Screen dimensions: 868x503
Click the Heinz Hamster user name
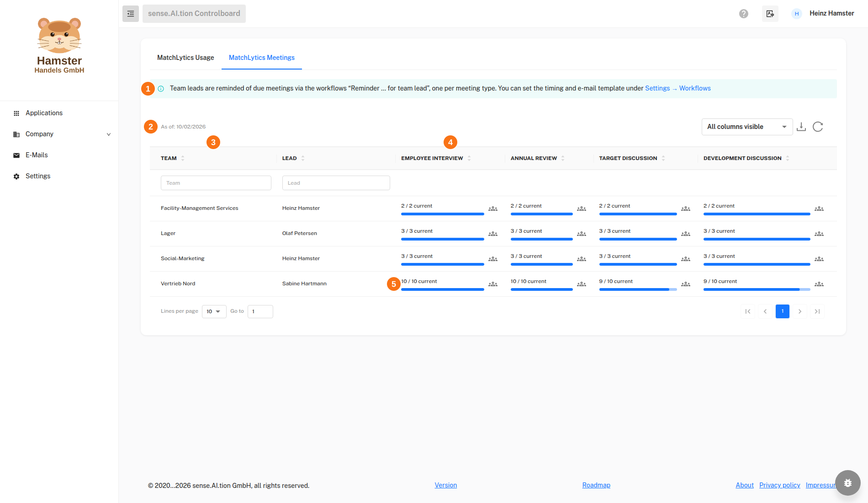[x=832, y=13]
